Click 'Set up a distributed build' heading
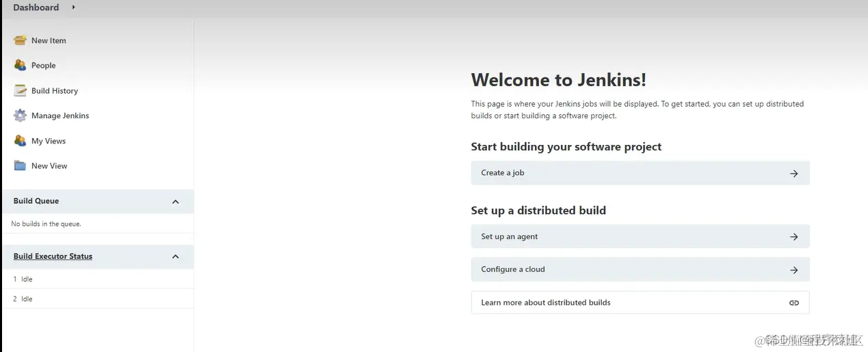This screenshot has height=352, width=868. pyautogui.click(x=538, y=211)
